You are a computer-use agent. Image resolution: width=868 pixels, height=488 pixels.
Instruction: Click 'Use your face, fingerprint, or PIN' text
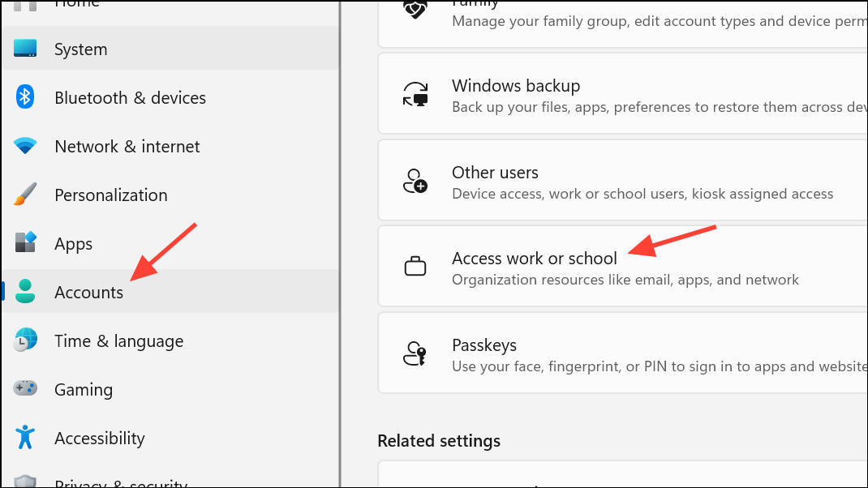pyautogui.click(x=660, y=366)
